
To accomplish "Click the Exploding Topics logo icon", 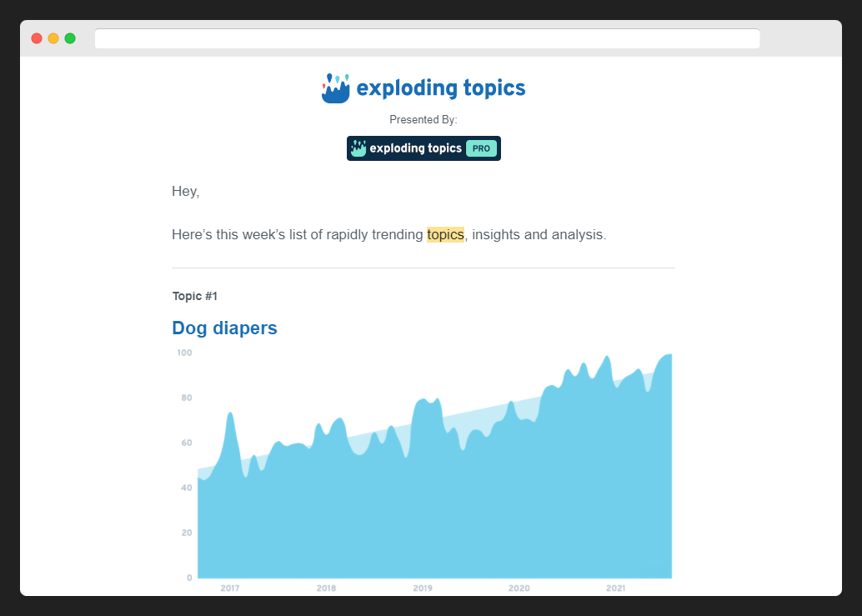I will 335,88.
